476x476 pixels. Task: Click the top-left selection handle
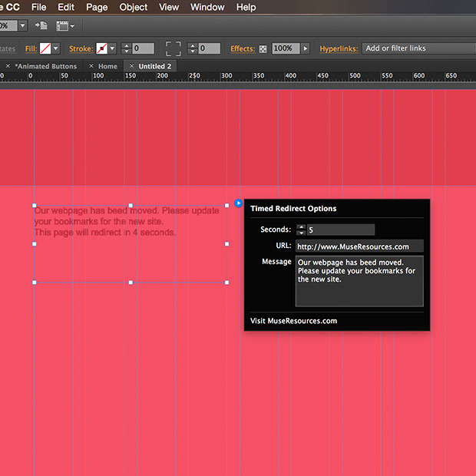[35, 206]
